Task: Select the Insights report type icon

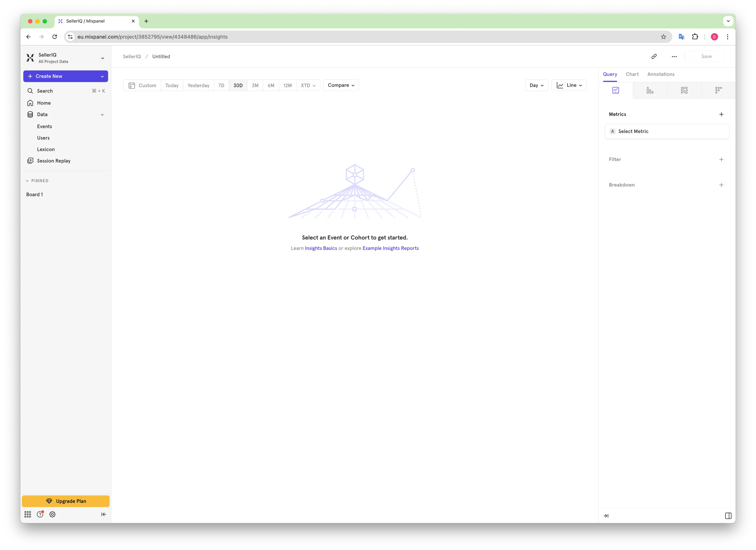Action: (x=615, y=90)
